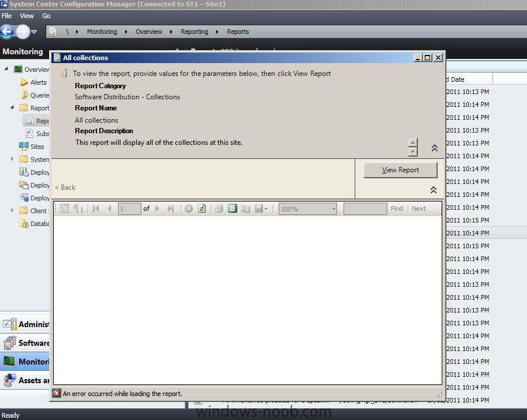Open page setup for the report
This screenshot has width=527, height=420.
pyautogui.click(x=246, y=209)
